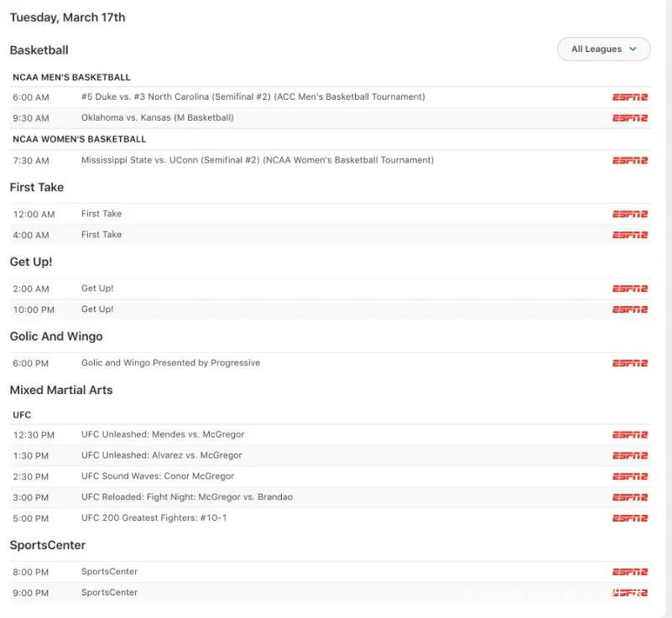This screenshot has width=672, height=618.
Task: Open Oklahoma vs. Kansas game listing
Action: click(x=157, y=118)
